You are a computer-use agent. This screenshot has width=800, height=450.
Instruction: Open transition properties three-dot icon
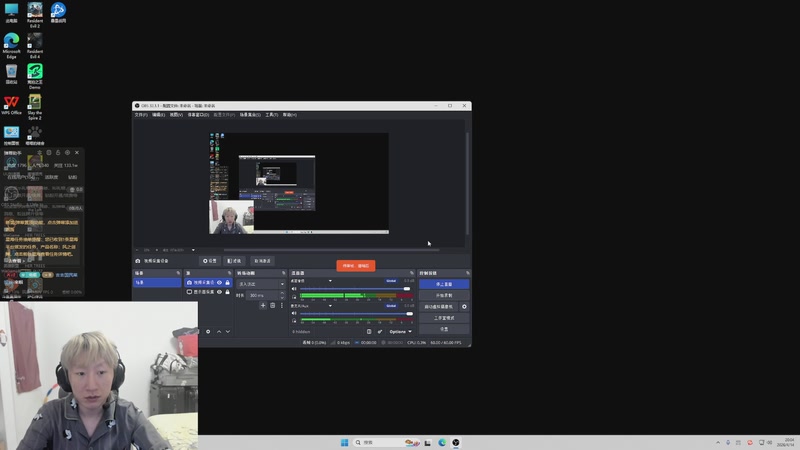pyautogui.click(x=282, y=306)
